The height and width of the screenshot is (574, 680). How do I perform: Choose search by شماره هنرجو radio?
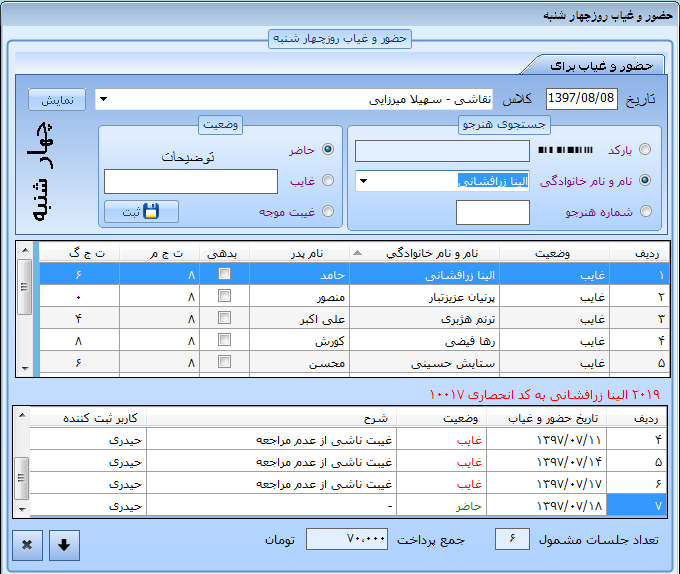point(645,212)
